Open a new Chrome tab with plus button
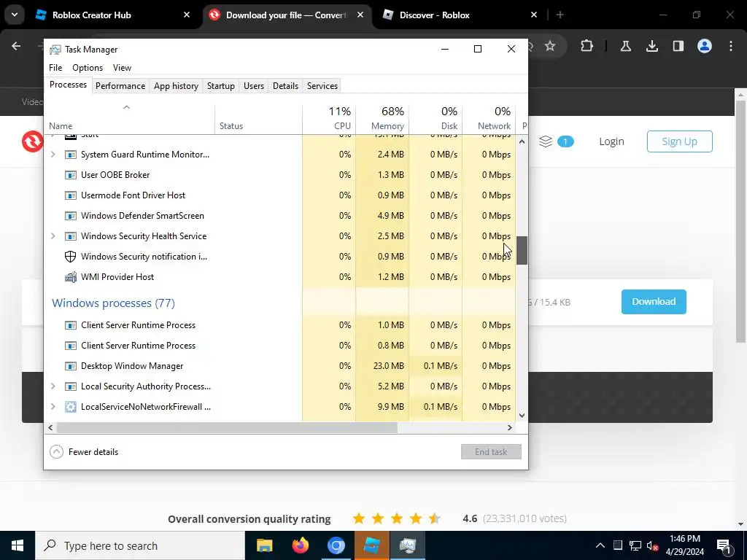The width and height of the screenshot is (747, 560). pyautogui.click(x=560, y=15)
